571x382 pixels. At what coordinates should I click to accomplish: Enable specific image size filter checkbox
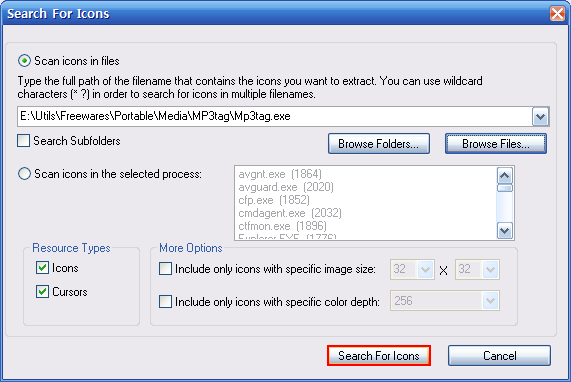[x=165, y=269]
